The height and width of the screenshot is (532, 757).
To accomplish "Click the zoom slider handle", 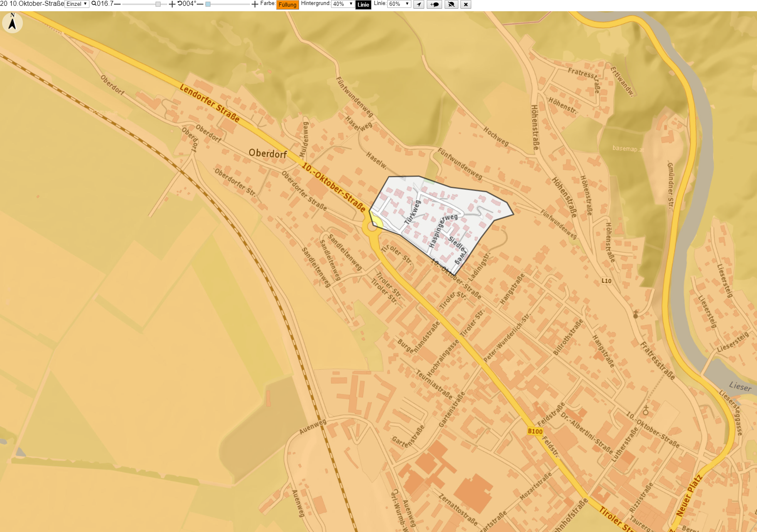I will pyautogui.click(x=158, y=4).
